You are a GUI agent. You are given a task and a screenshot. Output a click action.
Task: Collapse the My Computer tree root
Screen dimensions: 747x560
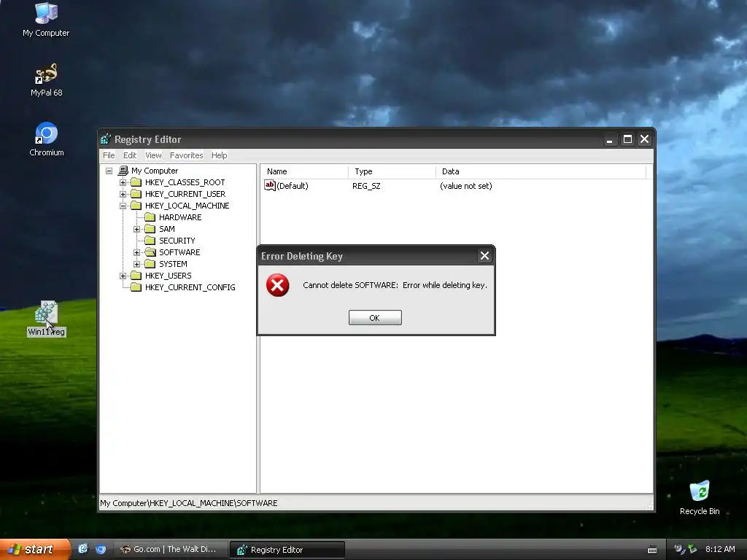tap(109, 171)
